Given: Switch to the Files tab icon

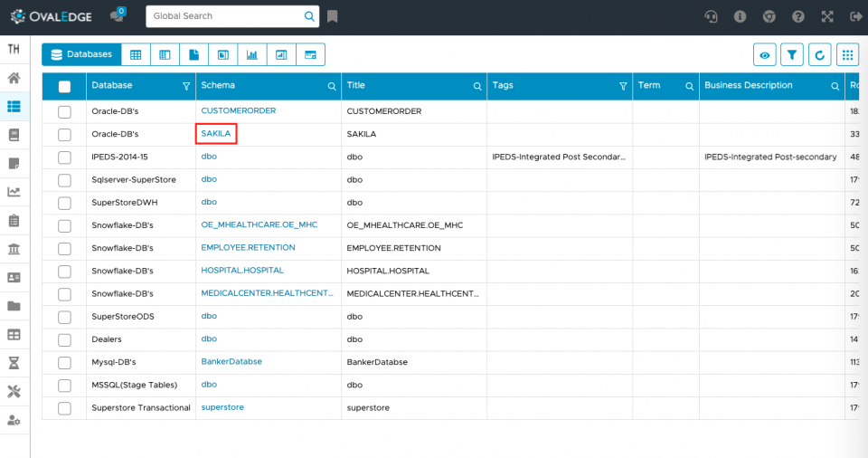Looking at the screenshot, I should (193, 54).
